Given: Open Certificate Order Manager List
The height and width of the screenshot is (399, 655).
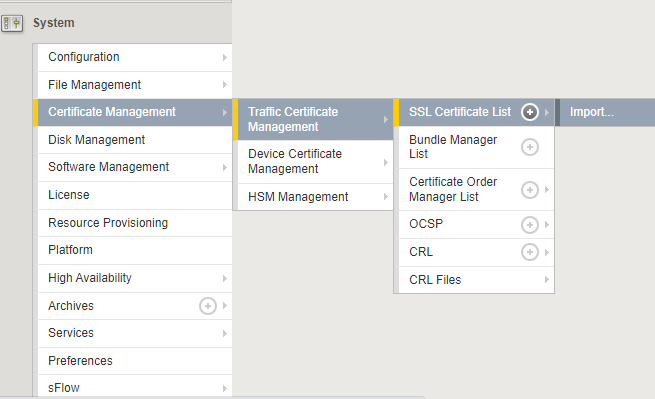Looking at the screenshot, I should 476,190.
